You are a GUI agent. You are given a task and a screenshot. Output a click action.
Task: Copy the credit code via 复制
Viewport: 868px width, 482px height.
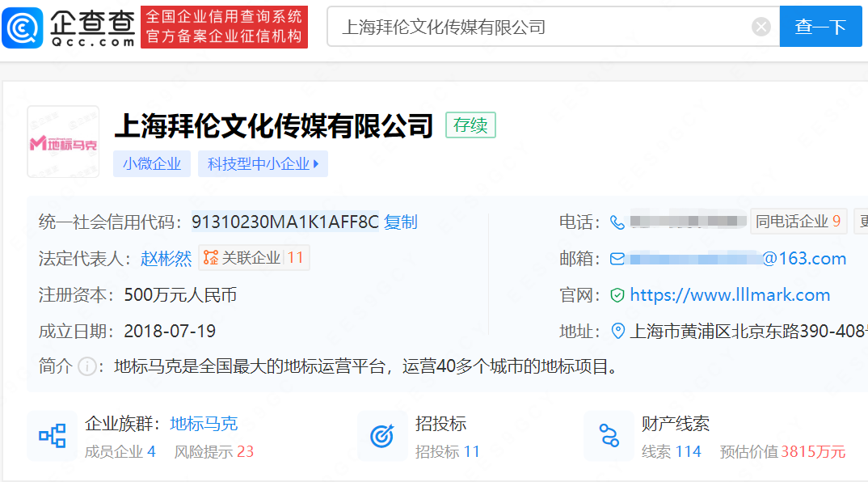[x=401, y=222]
